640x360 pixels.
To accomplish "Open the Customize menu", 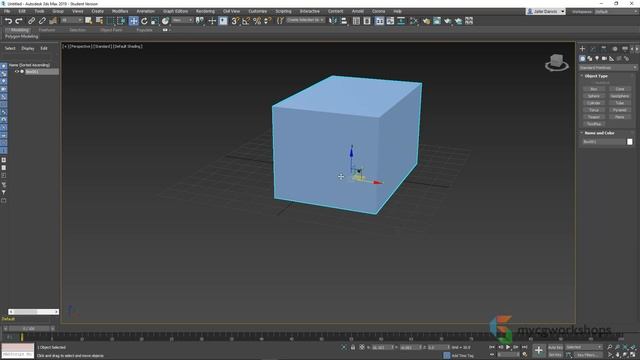I will [258, 11].
